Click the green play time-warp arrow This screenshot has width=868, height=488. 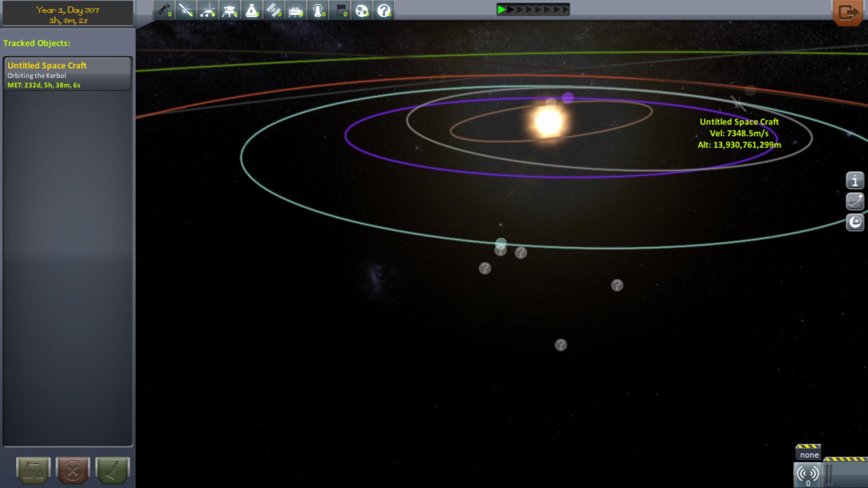[x=501, y=9]
